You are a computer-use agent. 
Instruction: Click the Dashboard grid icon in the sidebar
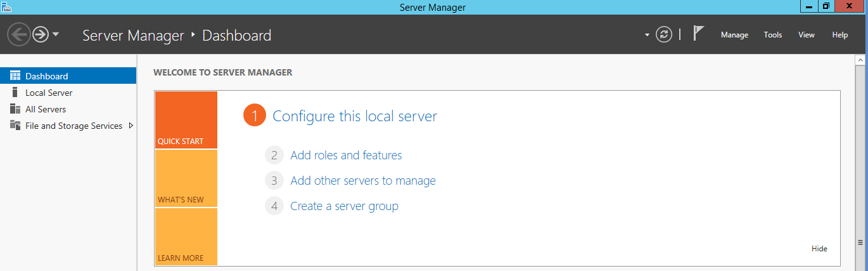(15, 76)
